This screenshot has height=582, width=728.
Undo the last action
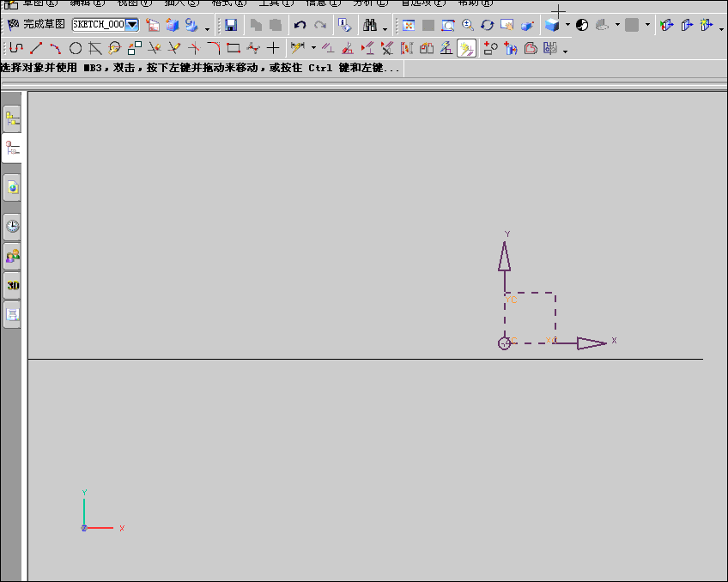(300, 25)
